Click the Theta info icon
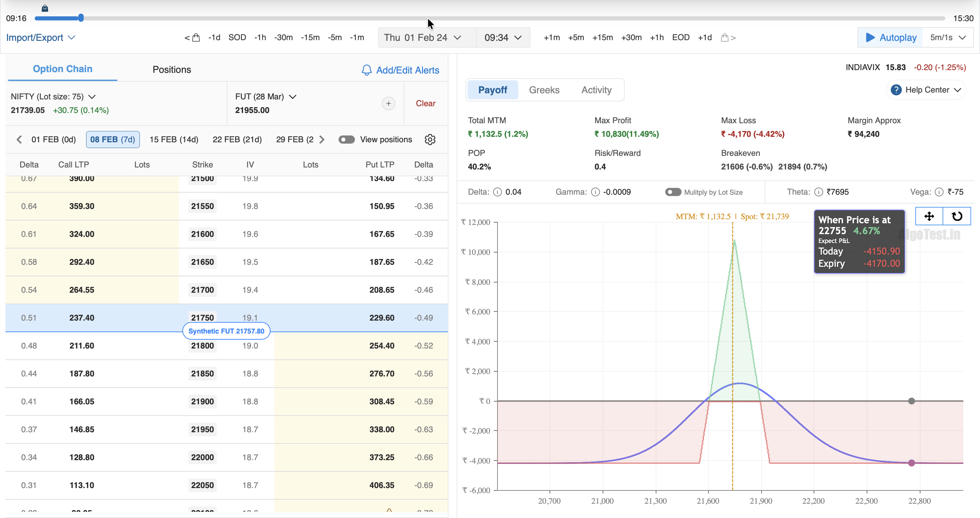Viewport: 980px width, 518px height. [x=818, y=192]
